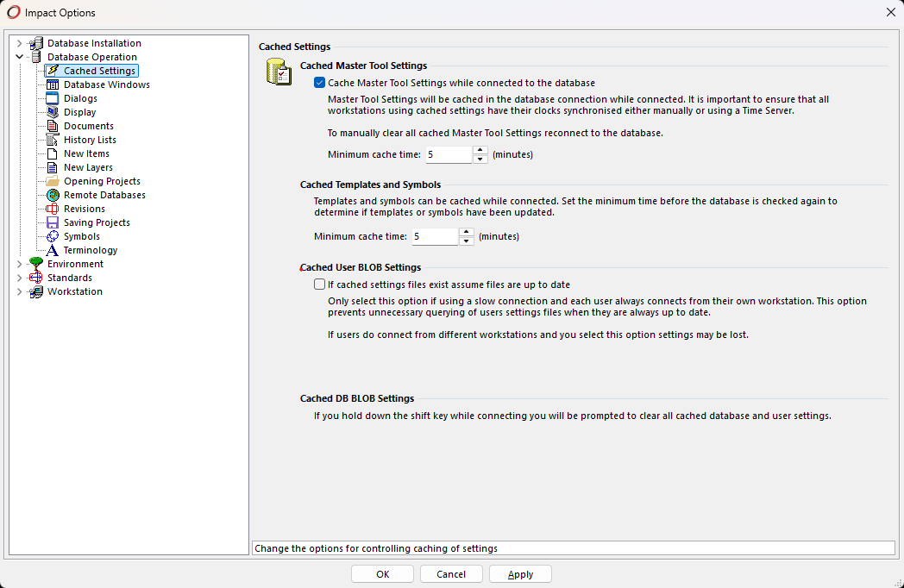Select New Layers in tree

click(x=88, y=168)
